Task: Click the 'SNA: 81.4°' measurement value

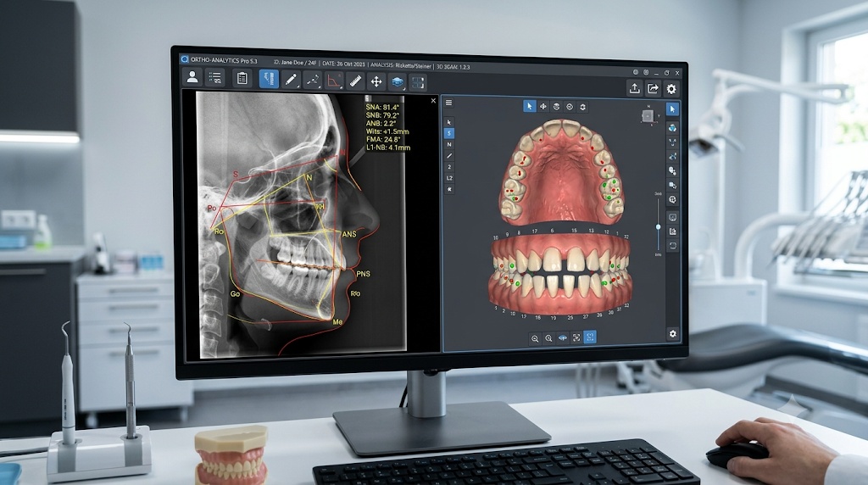Action: coord(382,107)
